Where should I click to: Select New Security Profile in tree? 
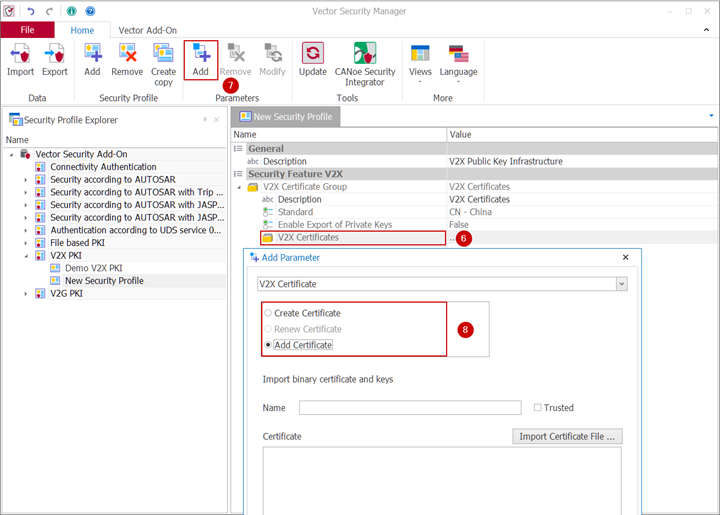click(104, 280)
